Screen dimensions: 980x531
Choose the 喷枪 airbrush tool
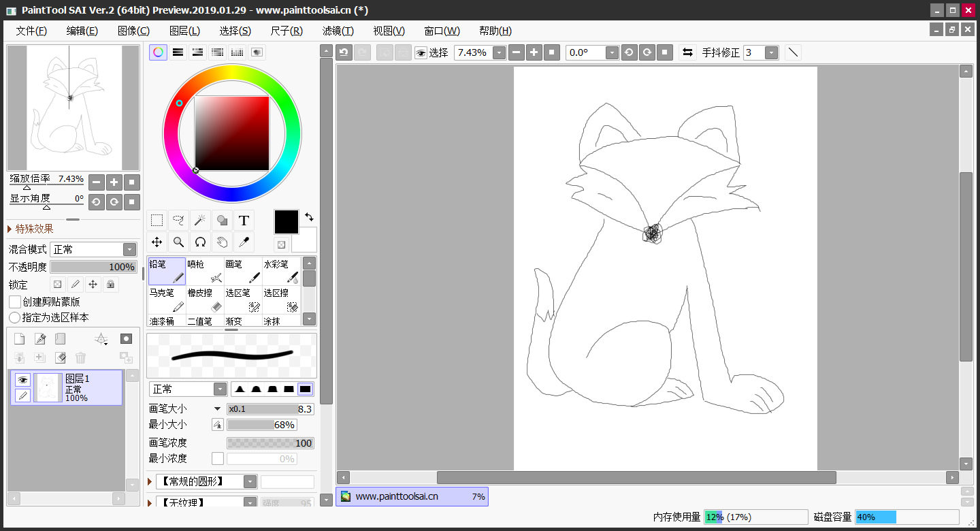(x=205, y=271)
